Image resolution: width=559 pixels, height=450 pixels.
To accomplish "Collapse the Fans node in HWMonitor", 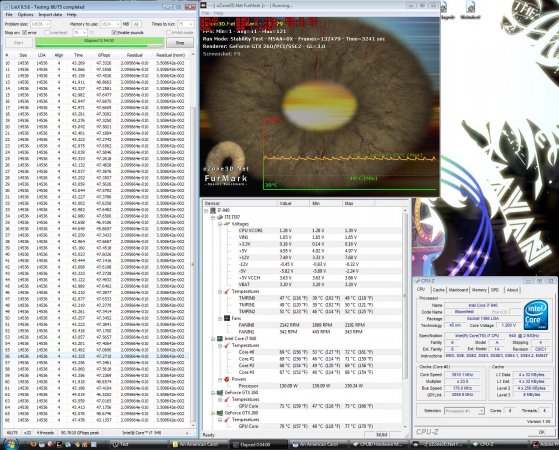I will click(220, 318).
